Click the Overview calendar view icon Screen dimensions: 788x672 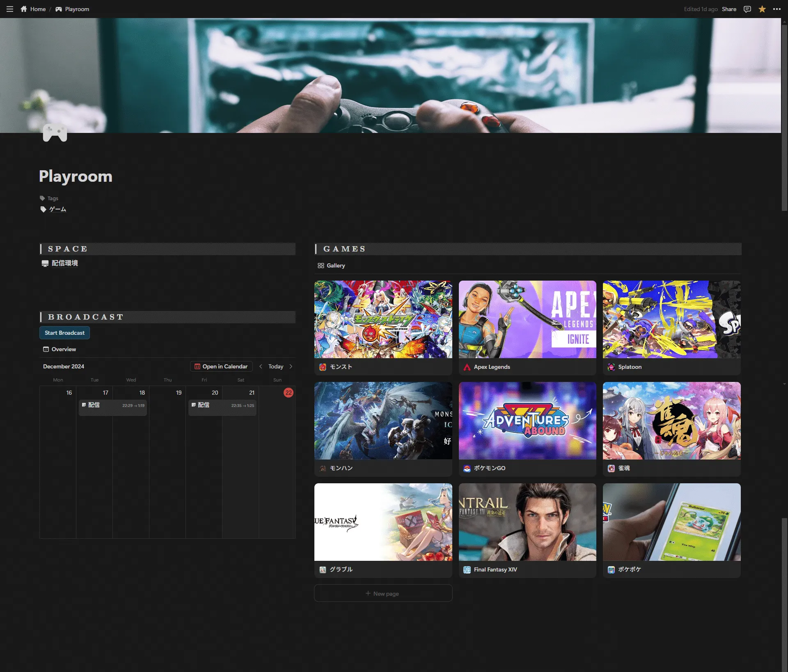click(46, 349)
